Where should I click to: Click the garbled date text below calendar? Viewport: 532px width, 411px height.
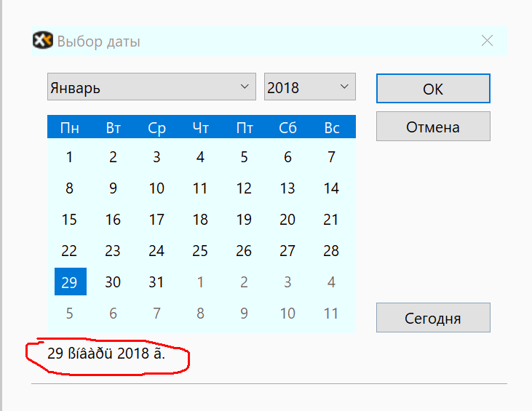click(106, 356)
